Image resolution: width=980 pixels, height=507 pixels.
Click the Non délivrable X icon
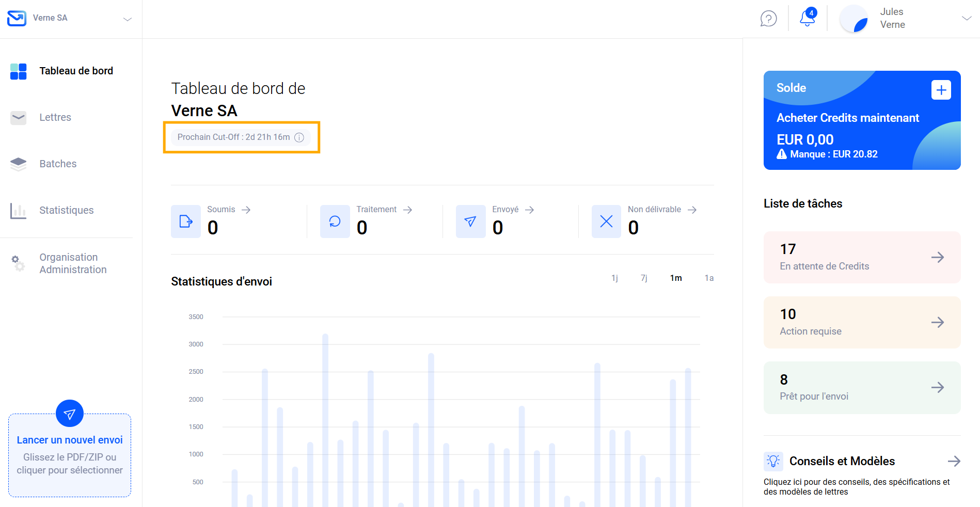pyautogui.click(x=606, y=221)
